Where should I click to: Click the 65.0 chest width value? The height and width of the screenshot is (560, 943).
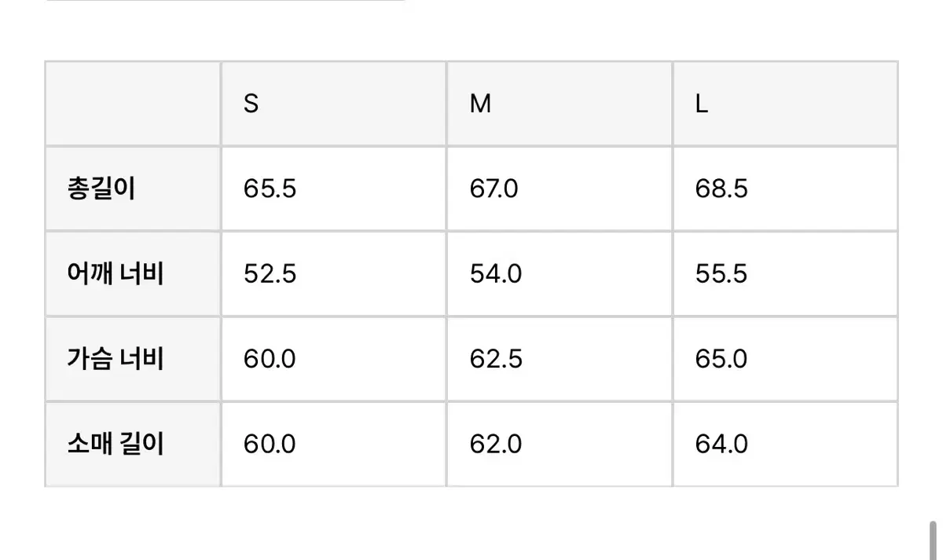click(x=721, y=359)
